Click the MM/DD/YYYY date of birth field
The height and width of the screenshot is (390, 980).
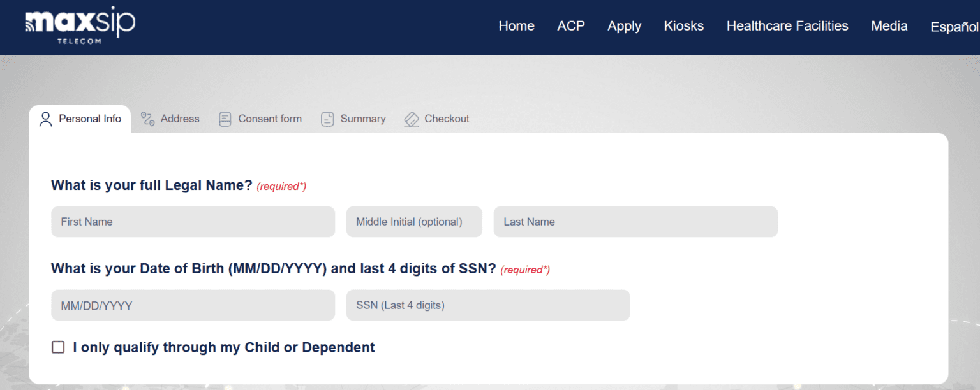tap(193, 305)
